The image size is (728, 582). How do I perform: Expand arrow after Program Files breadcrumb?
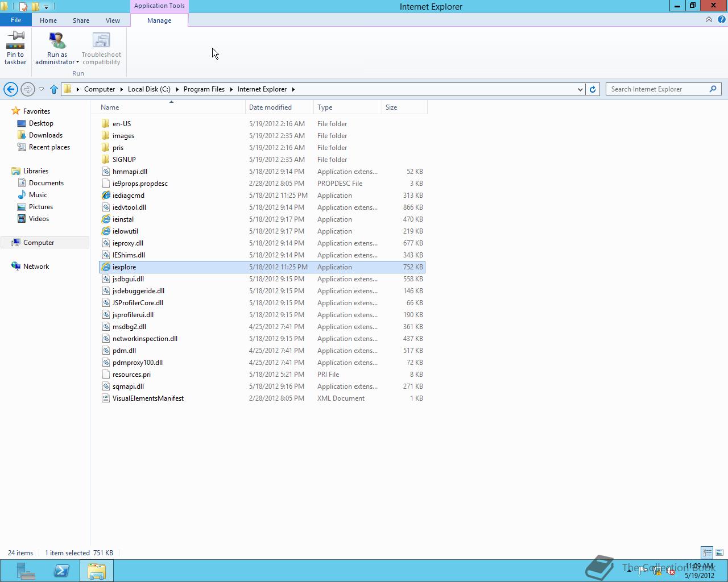tap(231, 89)
